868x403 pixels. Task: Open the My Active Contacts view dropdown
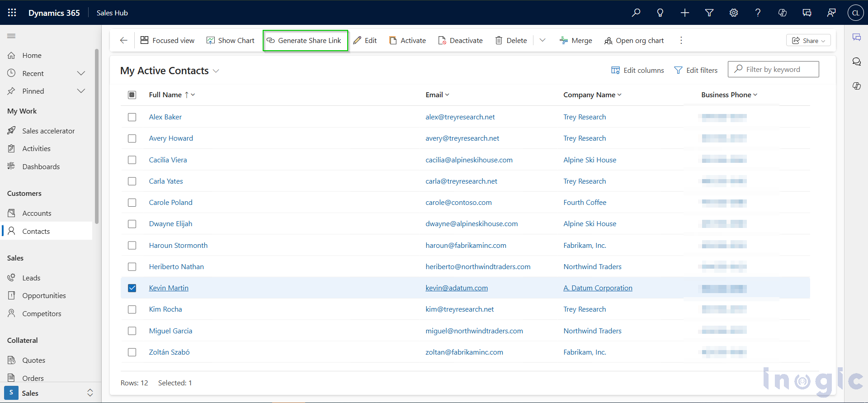pyautogui.click(x=216, y=71)
